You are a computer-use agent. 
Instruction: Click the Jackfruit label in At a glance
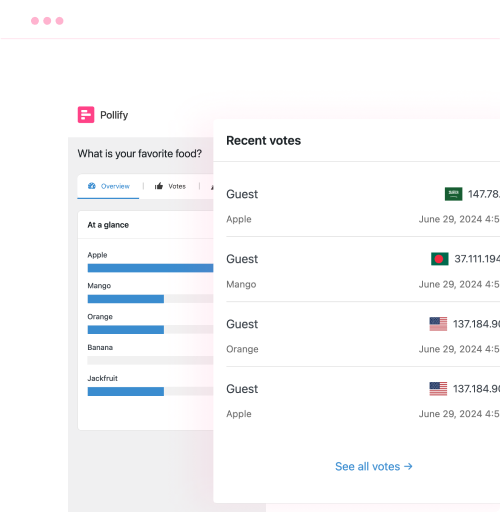pos(102,378)
